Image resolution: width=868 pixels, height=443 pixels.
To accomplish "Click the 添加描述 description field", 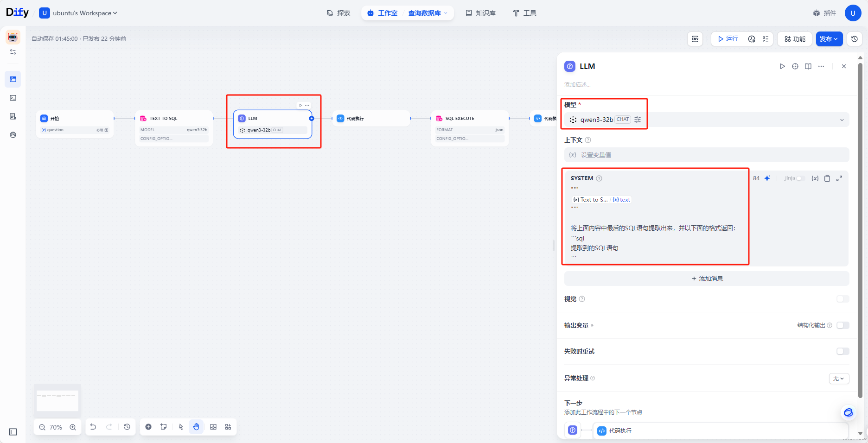I will pyautogui.click(x=577, y=84).
